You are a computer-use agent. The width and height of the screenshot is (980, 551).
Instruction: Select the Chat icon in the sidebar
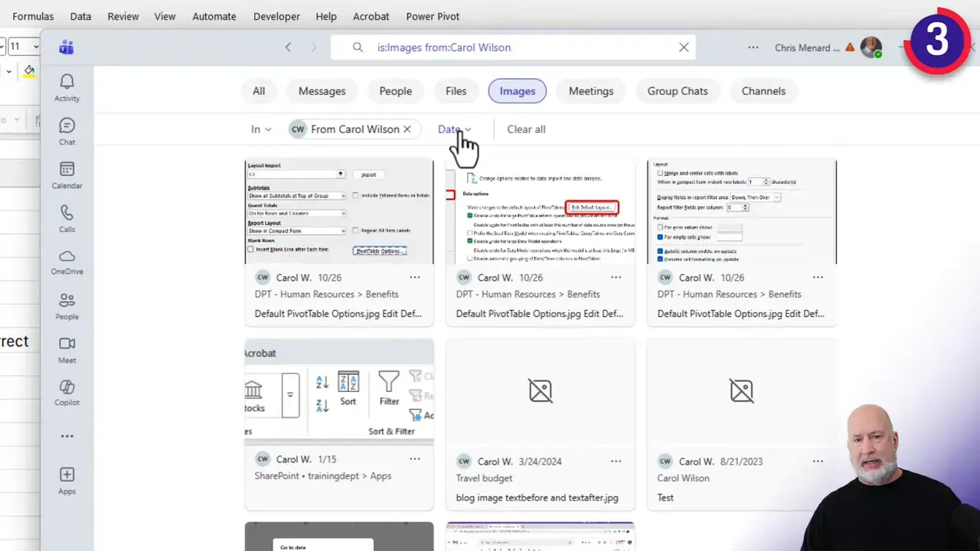67,129
